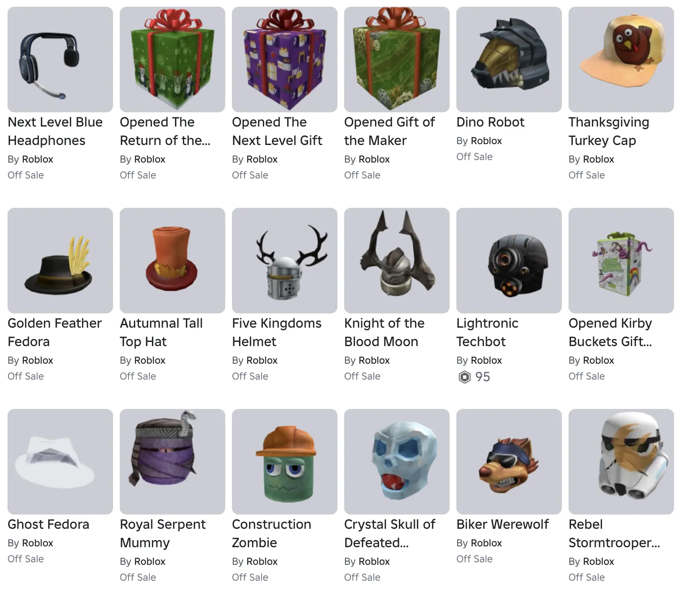Open the Ghost Fedora thumbnail
Viewport: 700px width, 600px height.
click(60, 462)
